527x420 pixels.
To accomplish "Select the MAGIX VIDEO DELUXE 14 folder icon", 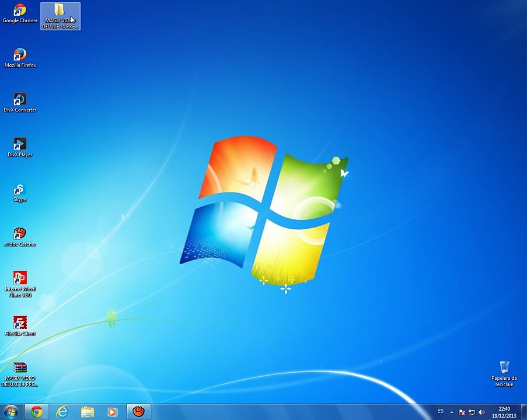I will pos(61,16).
